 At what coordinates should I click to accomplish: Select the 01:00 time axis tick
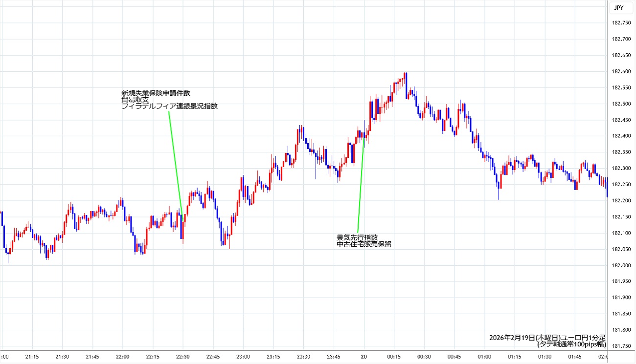484,357
